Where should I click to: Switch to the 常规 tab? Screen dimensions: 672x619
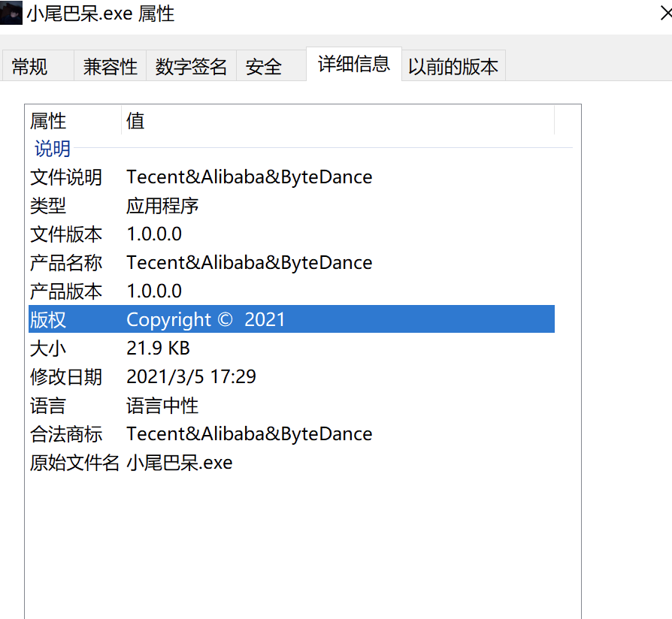(x=29, y=65)
